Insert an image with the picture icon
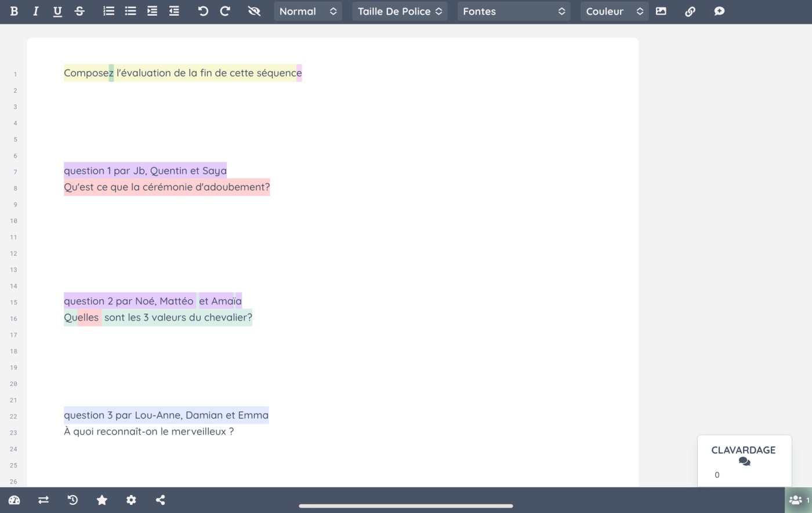This screenshot has width=812, height=513. [x=661, y=11]
